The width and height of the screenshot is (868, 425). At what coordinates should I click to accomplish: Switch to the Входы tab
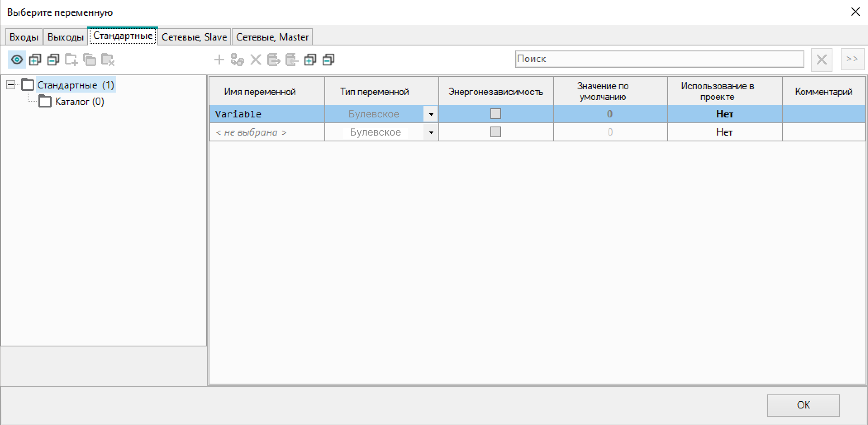pyautogui.click(x=24, y=37)
